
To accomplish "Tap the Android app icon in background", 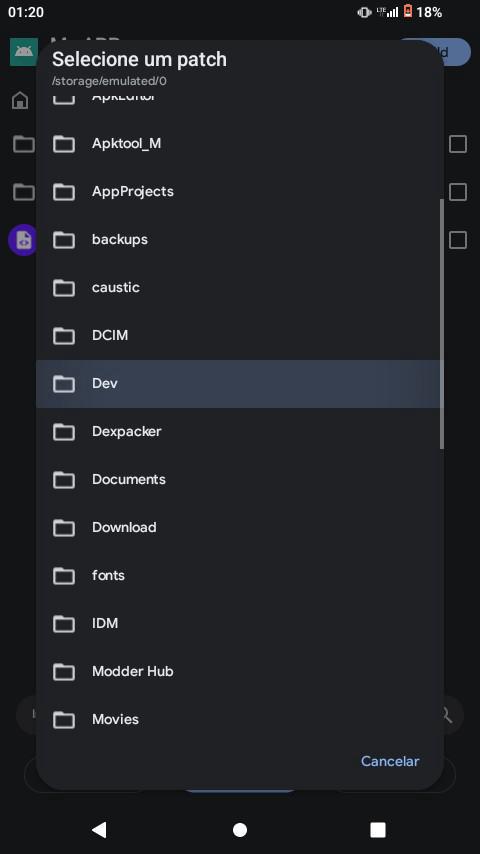I will click(23, 52).
